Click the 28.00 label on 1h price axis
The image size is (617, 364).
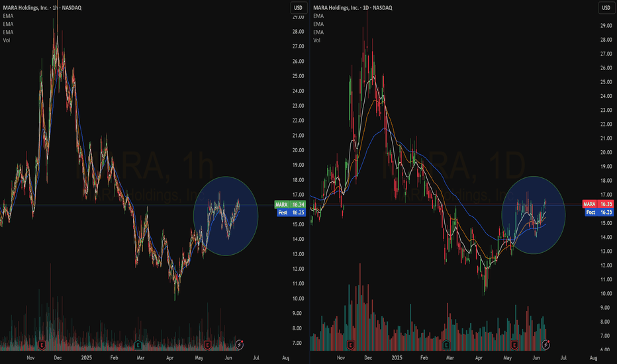pyautogui.click(x=299, y=32)
